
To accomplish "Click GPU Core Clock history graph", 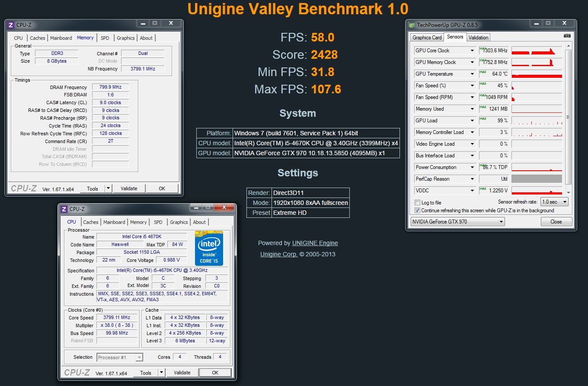I will pyautogui.click(x=537, y=51).
